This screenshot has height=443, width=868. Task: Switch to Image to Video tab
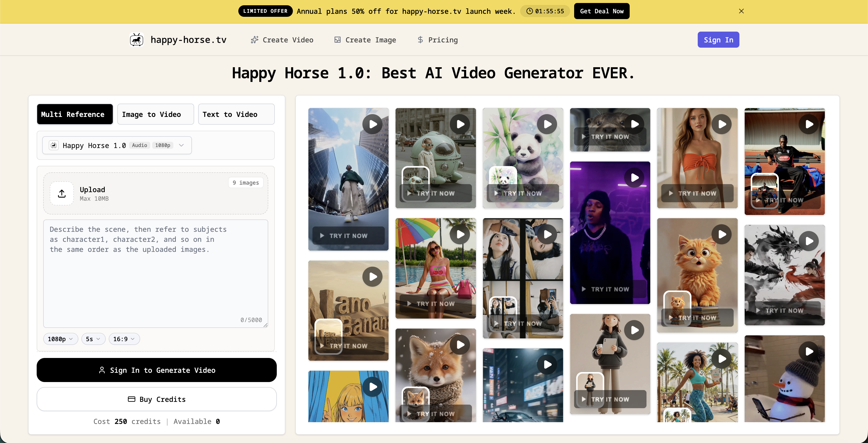(155, 114)
